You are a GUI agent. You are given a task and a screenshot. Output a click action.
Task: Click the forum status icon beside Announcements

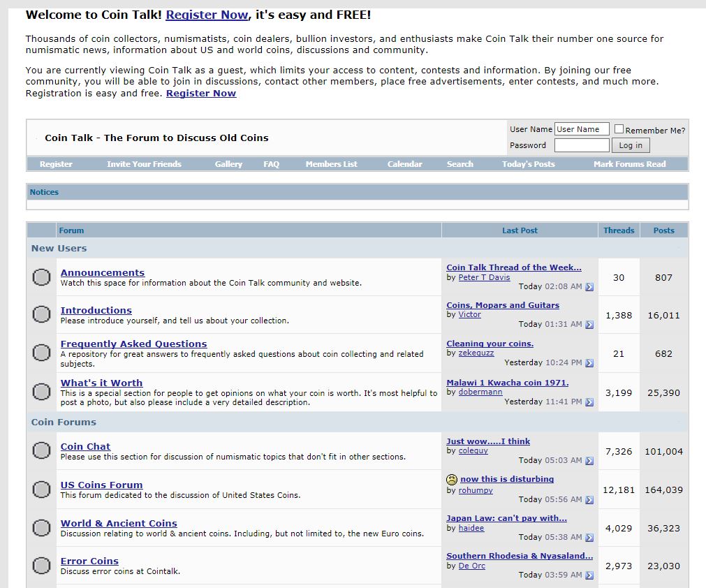pyautogui.click(x=41, y=277)
